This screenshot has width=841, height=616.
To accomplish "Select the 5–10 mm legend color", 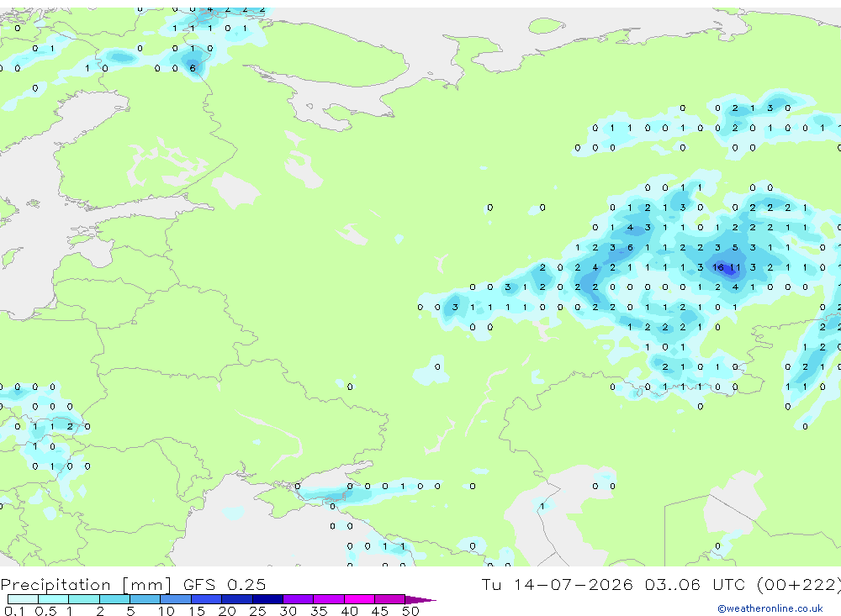I will [x=145, y=599].
